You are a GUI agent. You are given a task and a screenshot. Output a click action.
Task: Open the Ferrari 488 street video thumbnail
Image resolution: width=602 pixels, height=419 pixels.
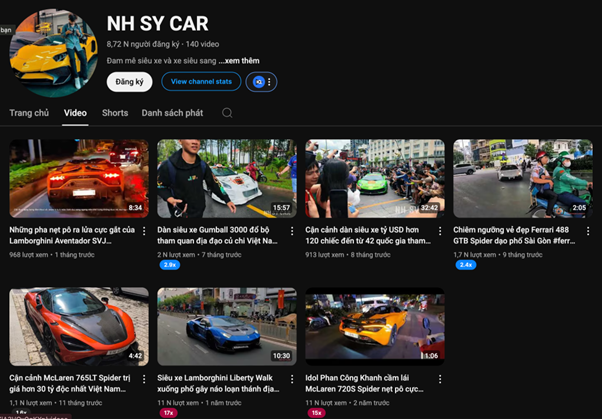pos(523,179)
